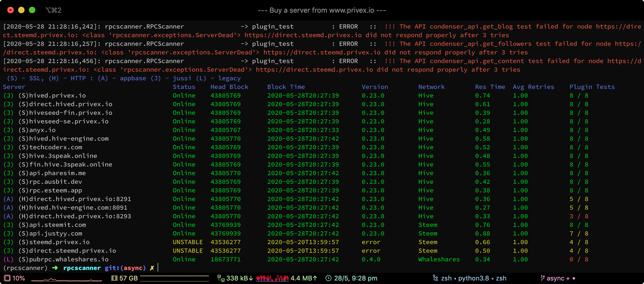This screenshot has width=644, height=284.
Task: Click block time 2020-05-28T20:27:33
Action: 303,130
